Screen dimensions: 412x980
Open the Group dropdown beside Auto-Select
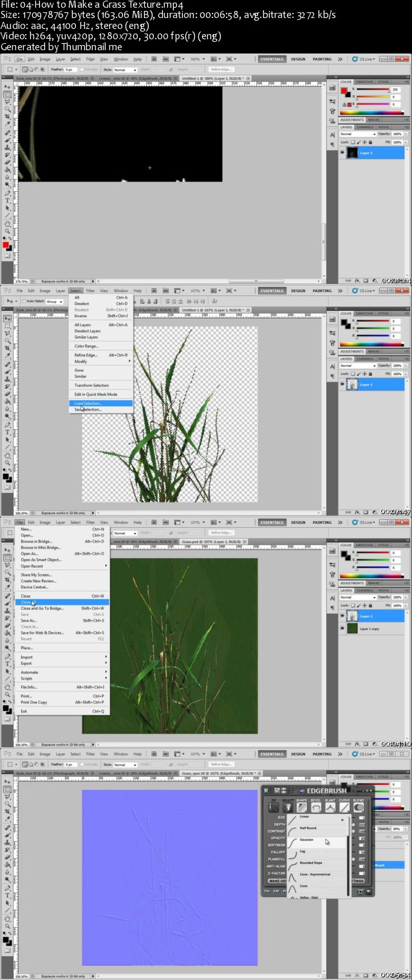(55, 301)
